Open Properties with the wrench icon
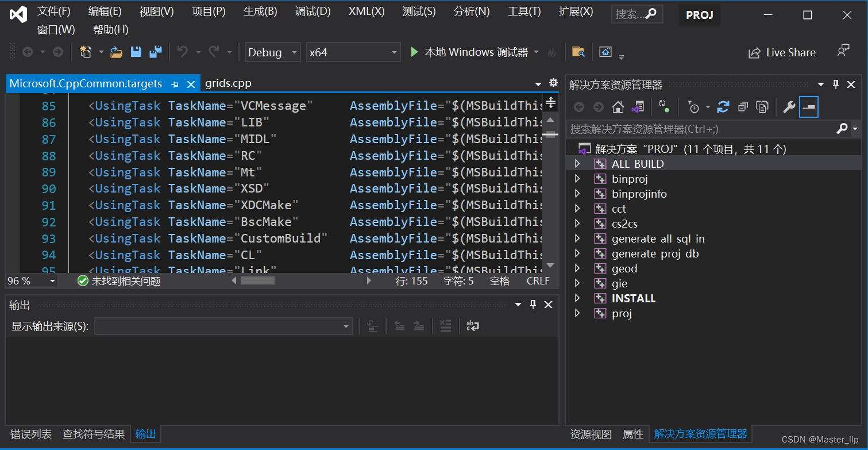This screenshot has width=868, height=450. pos(789,107)
